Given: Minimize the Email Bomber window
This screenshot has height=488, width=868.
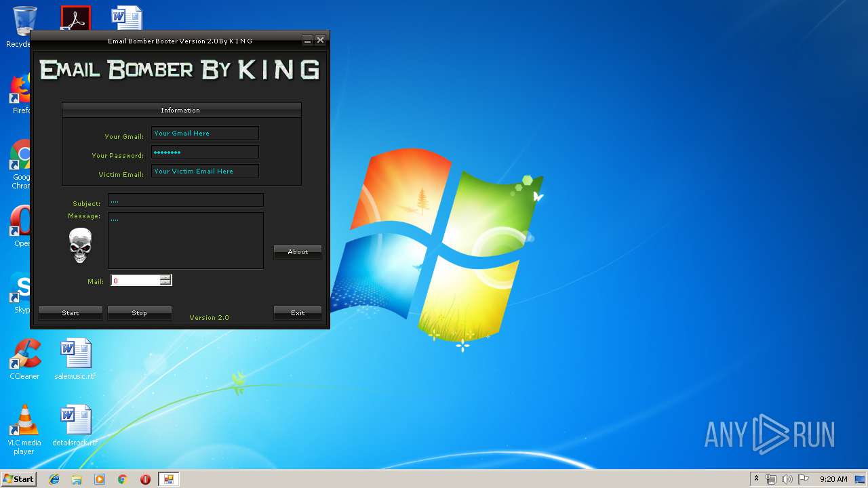Looking at the screenshot, I should 308,41.
